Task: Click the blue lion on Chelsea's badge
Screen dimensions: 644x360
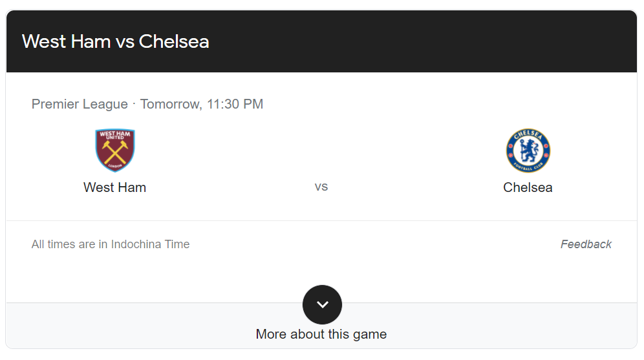Action: coord(529,151)
